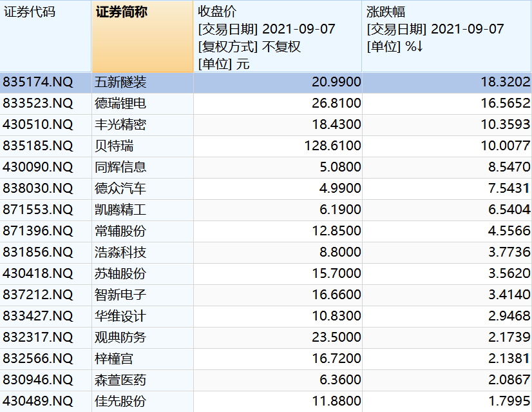Viewport: 532px width, 412px height.
Task: Click change value 10.3593
Action: (x=506, y=124)
